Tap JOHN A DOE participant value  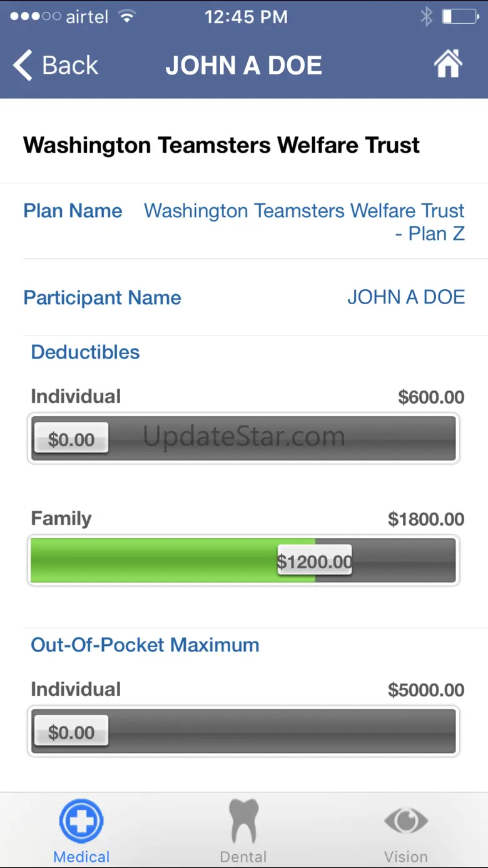pos(406,297)
